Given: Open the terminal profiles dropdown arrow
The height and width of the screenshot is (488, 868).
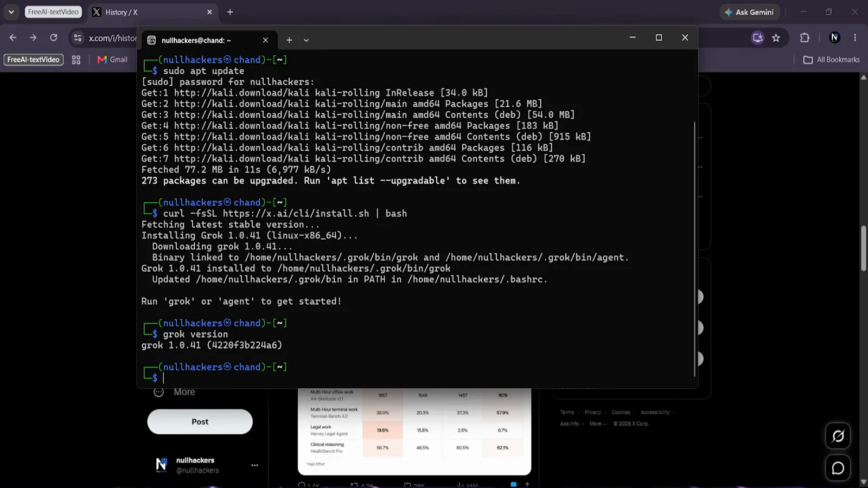Looking at the screenshot, I should tap(306, 40).
